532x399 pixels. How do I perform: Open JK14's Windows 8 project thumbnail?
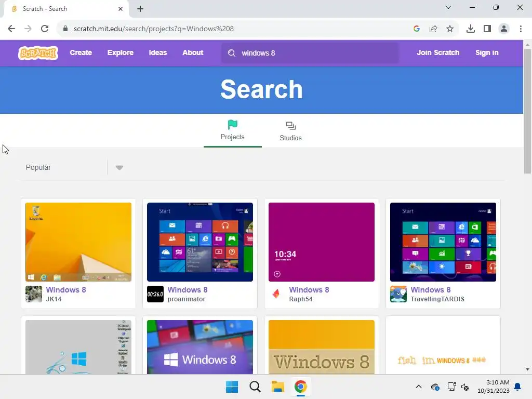coord(78,242)
